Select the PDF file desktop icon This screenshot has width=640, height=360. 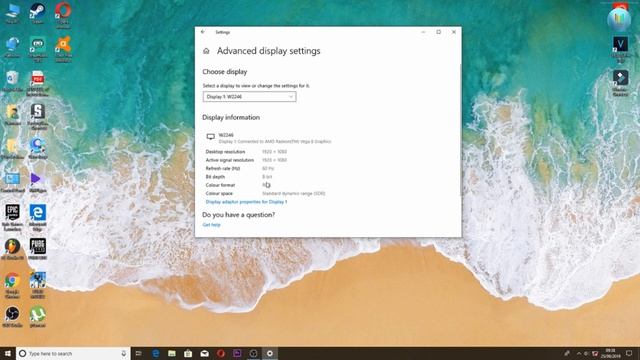pos(38,83)
